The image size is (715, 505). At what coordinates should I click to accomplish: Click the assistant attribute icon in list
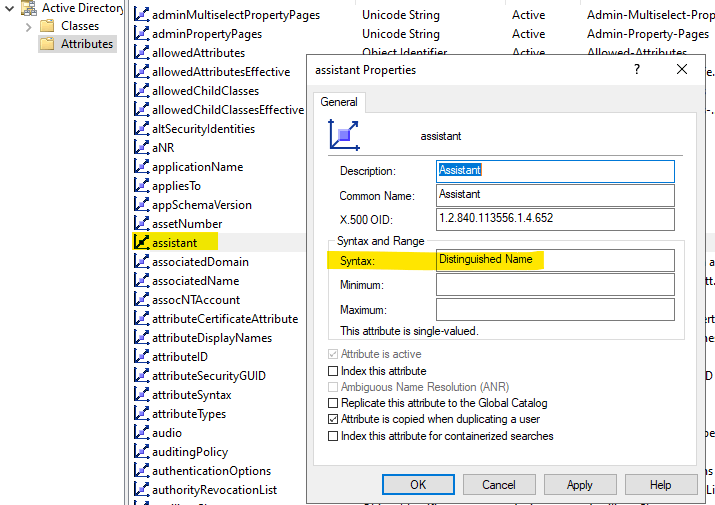click(x=141, y=242)
